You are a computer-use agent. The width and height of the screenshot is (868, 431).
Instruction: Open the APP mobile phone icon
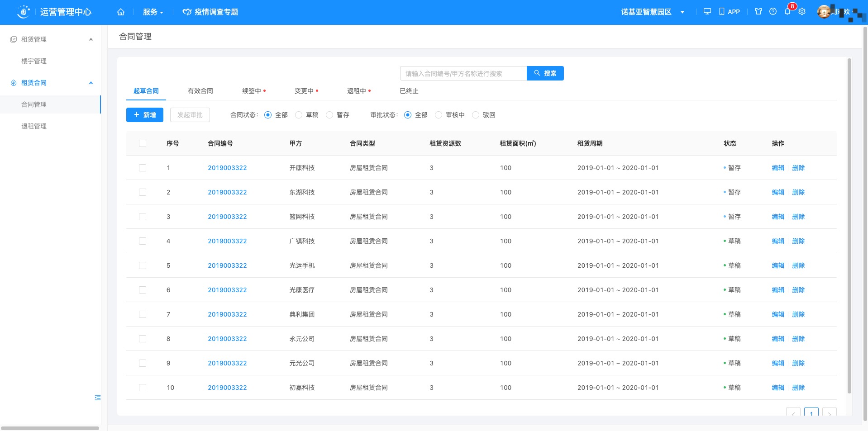722,12
